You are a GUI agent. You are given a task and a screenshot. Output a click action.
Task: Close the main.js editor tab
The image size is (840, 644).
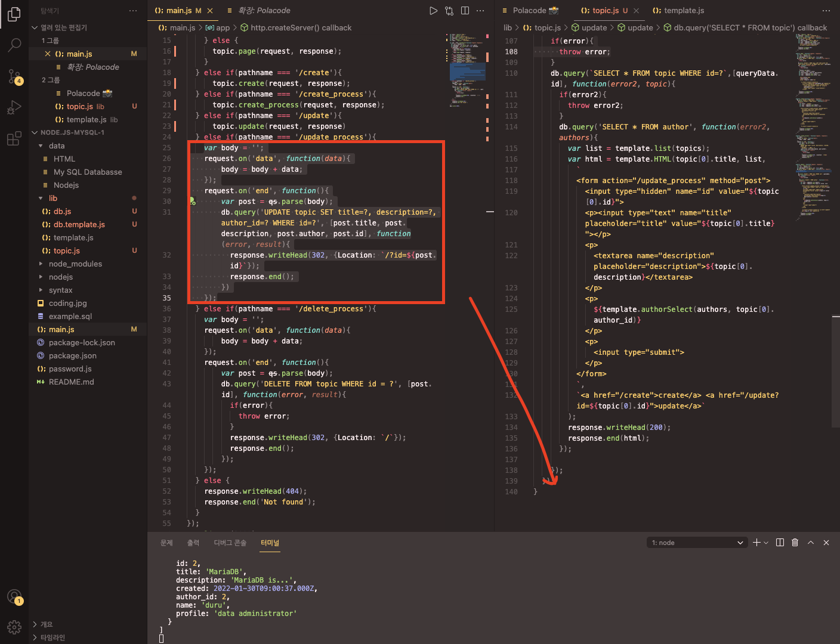(x=210, y=11)
